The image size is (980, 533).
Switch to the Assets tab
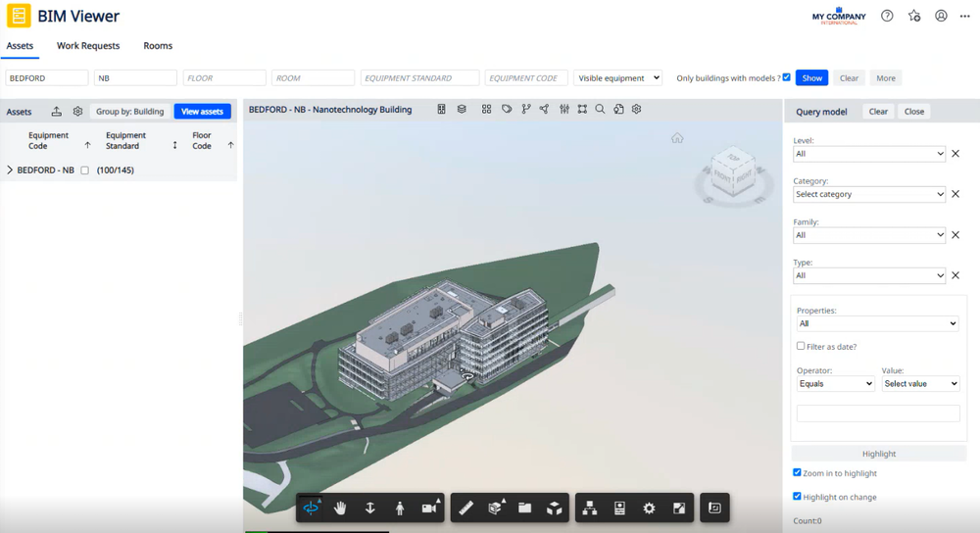point(20,46)
